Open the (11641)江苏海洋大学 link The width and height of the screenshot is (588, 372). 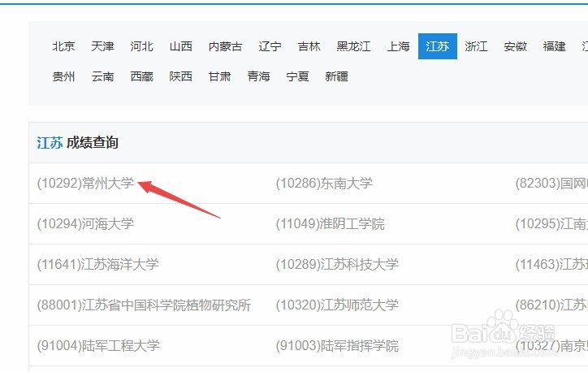click(x=98, y=264)
